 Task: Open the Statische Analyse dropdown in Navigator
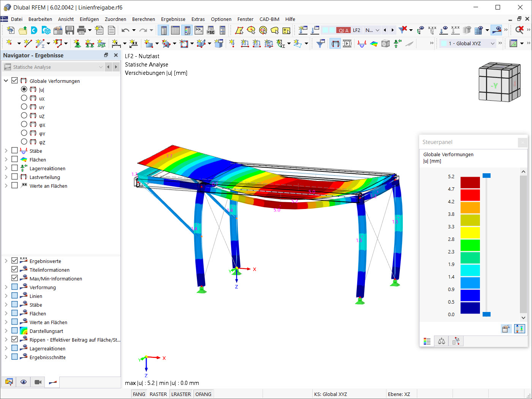(53, 67)
